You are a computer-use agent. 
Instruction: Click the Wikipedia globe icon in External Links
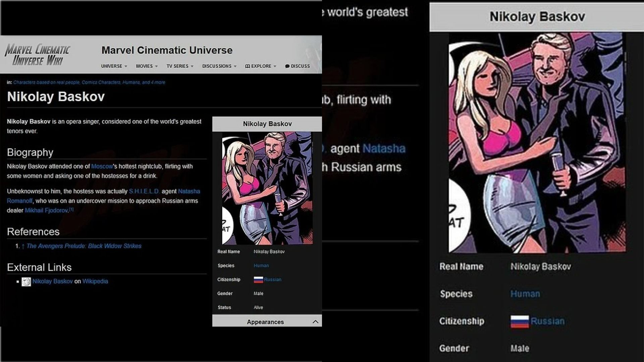pyautogui.click(x=26, y=282)
